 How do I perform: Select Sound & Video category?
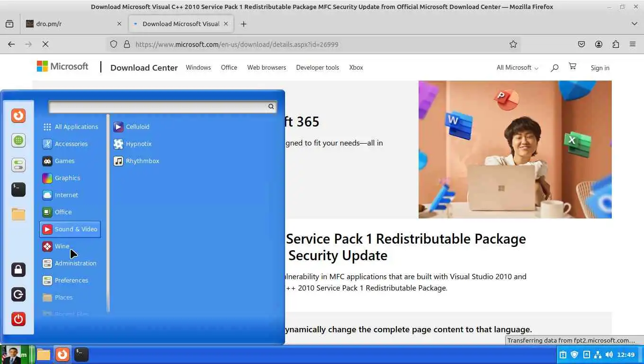coord(70,229)
